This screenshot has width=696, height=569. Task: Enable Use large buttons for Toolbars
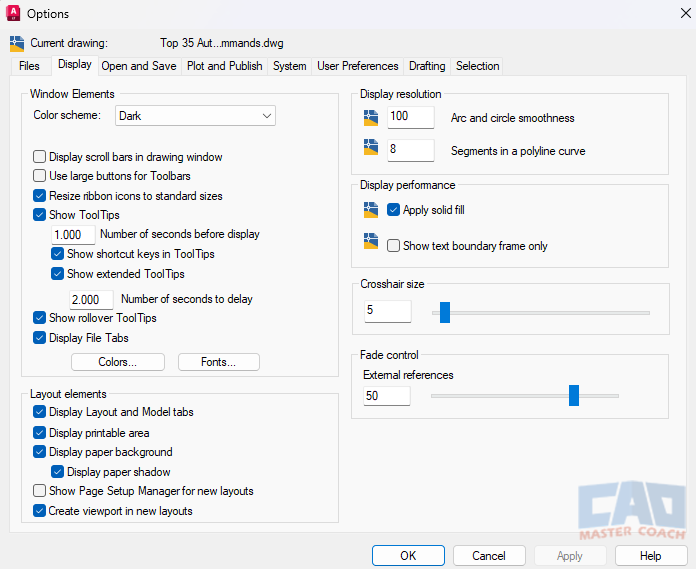40,176
